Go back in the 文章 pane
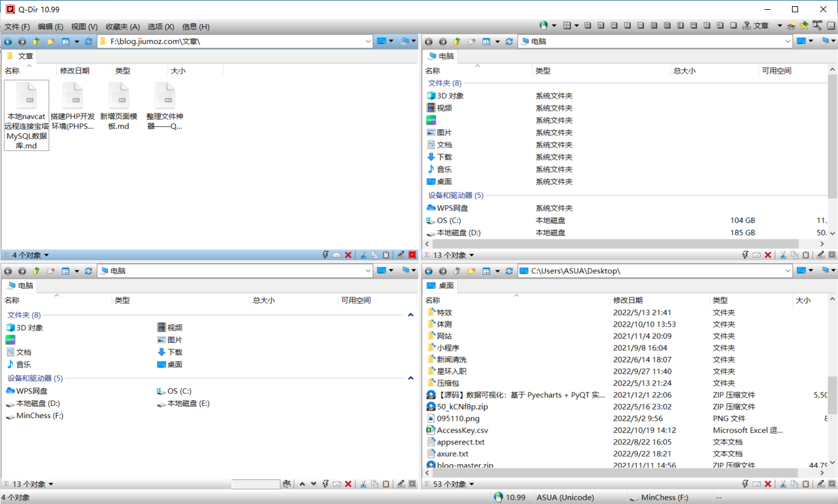The image size is (838, 504). point(8,42)
